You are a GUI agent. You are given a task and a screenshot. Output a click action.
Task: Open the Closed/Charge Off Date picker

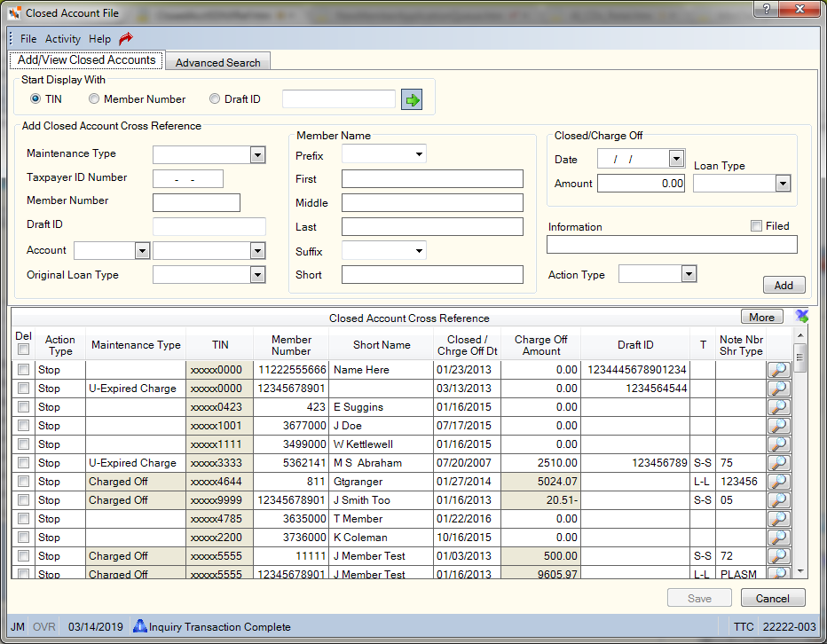[x=676, y=158]
